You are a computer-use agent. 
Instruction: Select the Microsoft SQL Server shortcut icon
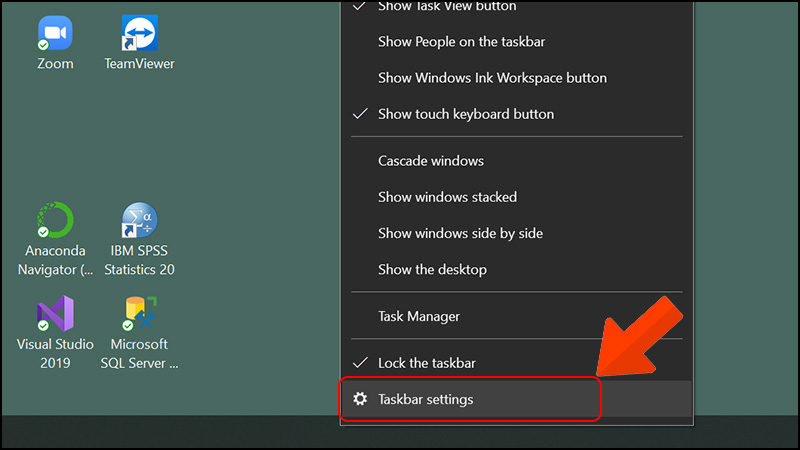[x=139, y=313]
